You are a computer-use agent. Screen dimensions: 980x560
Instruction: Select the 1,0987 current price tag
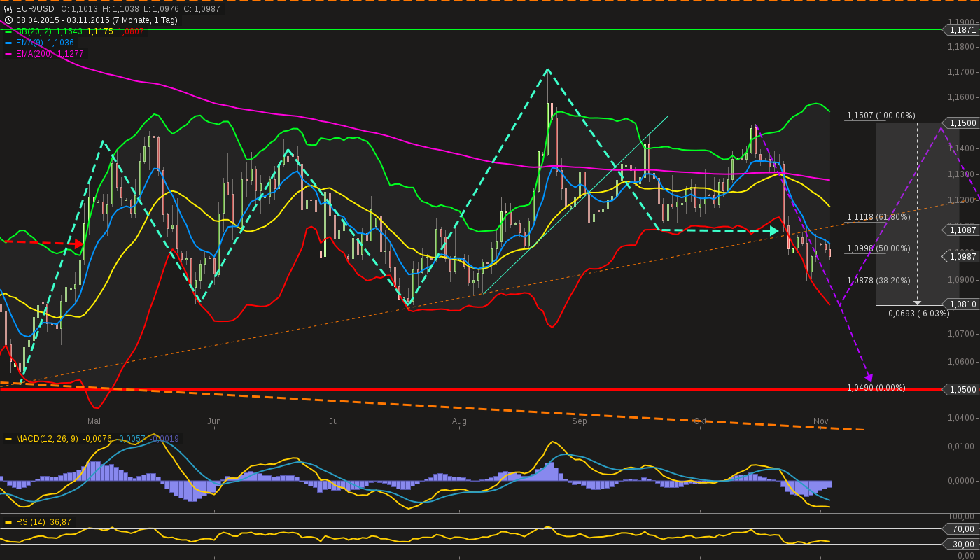(962, 257)
